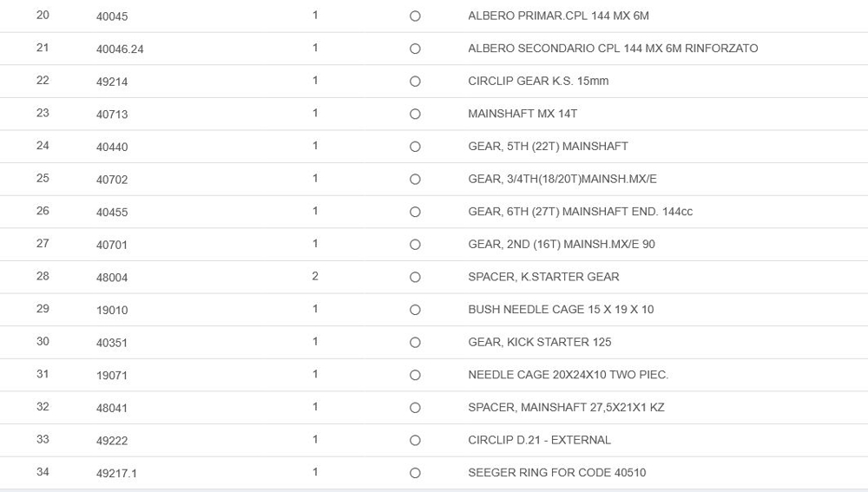Click description SEEGER RING FOR CODE 40510
Image resolution: width=868 pixels, height=492 pixels.
click(556, 472)
